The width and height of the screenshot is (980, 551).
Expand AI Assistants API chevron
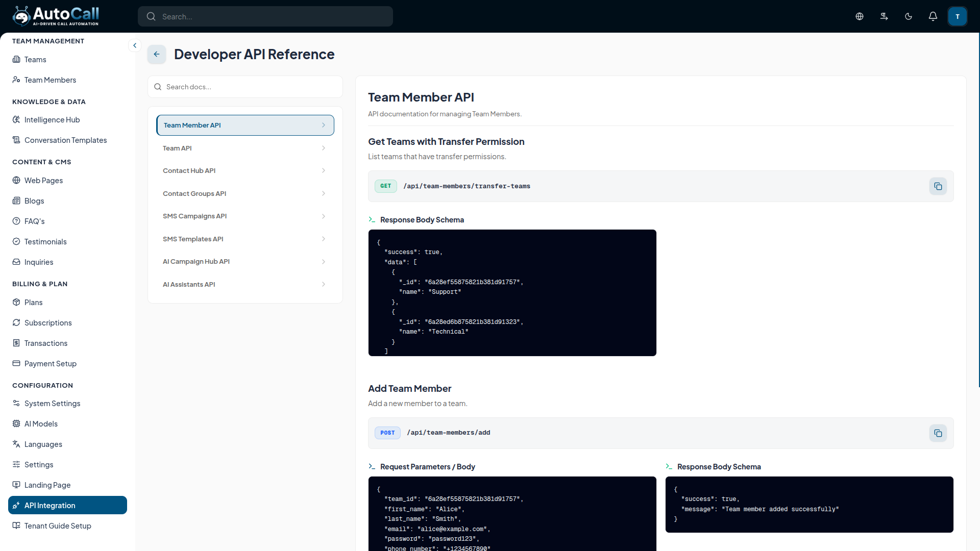click(x=324, y=285)
